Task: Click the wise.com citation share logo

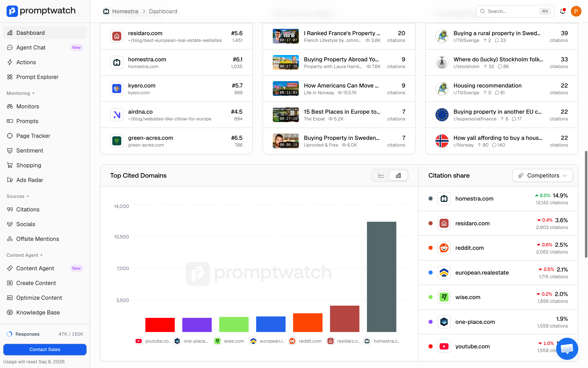Action: coord(444,297)
